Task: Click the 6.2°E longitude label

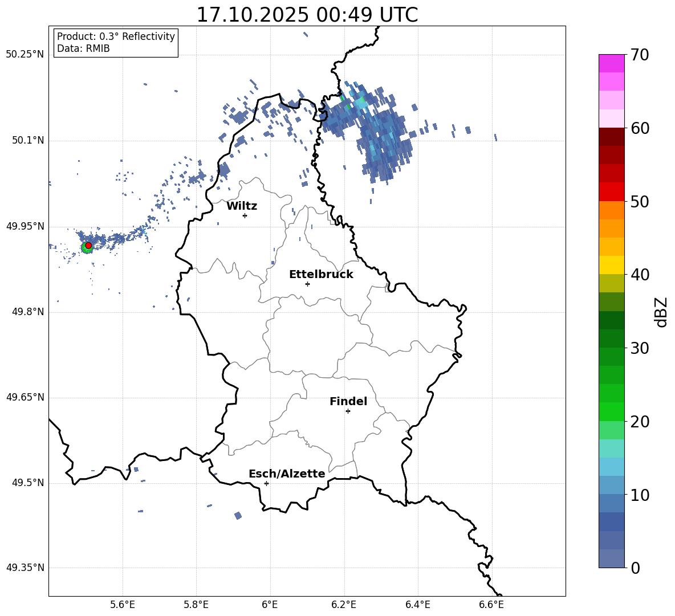Action: tap(344, 605)
